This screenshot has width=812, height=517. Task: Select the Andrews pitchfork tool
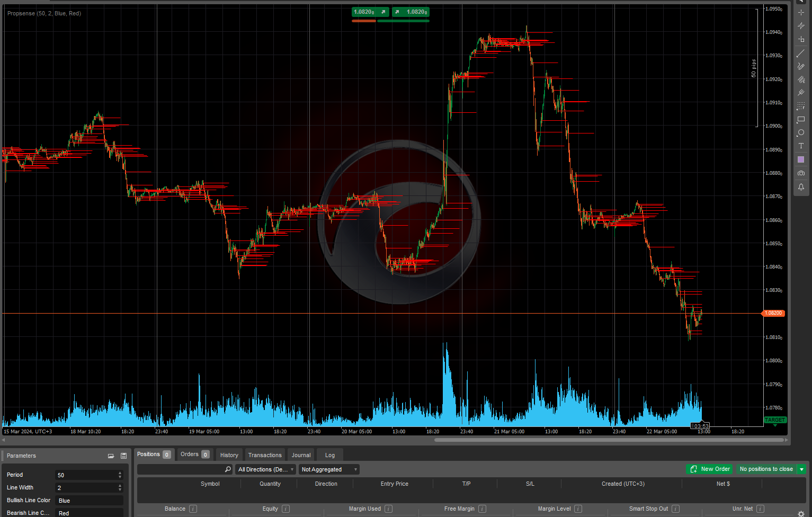pos(801,93)
